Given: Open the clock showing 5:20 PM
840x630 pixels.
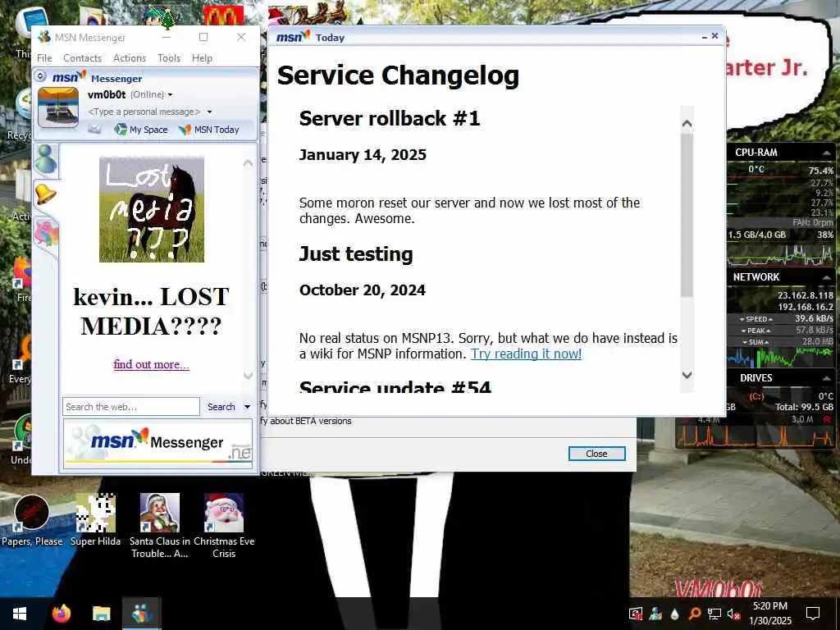Looking at the screenshot, I should pyautogui.click(x=769, y=614).
